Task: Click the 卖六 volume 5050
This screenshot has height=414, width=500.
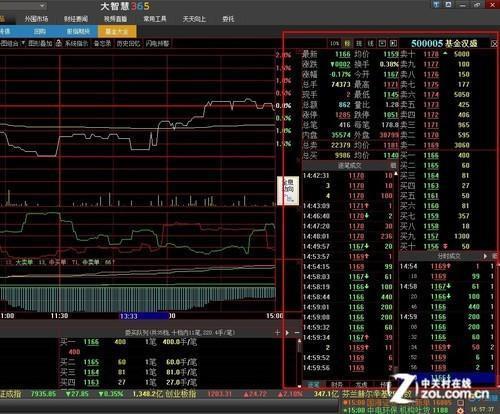Action: coord(462,95)
